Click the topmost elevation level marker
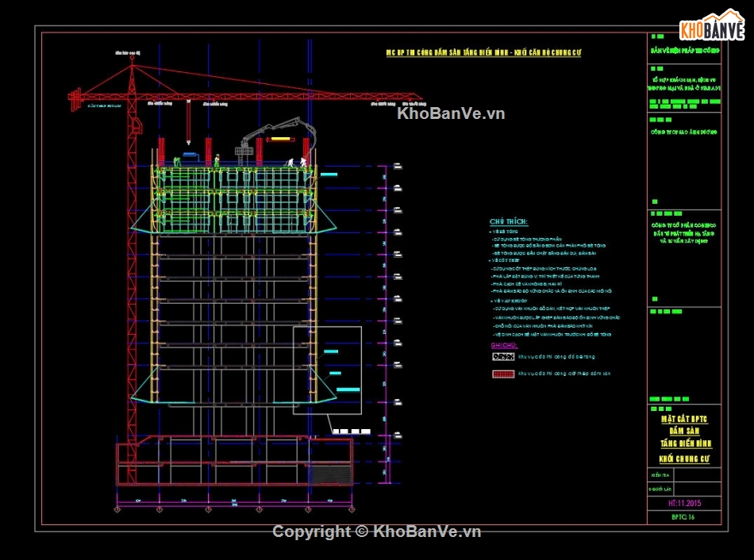The image size is (754, 560). (x=398, y=167)
